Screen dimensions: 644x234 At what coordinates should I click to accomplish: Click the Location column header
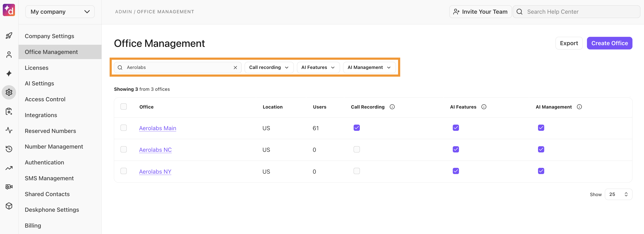coord(272,107)
